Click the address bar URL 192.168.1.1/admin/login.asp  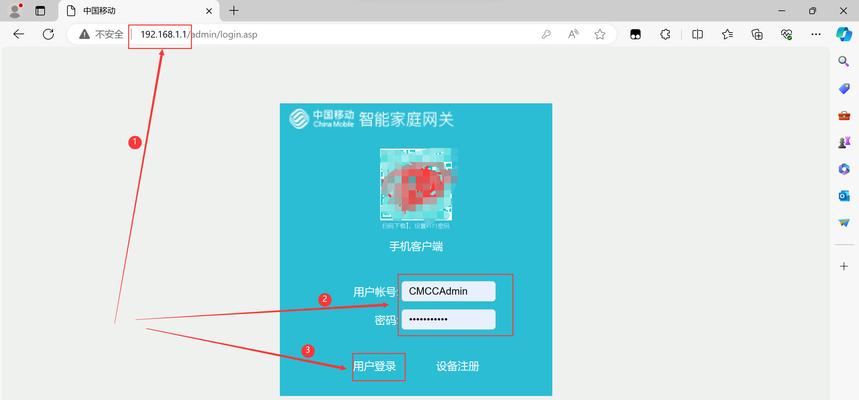(199, 35)
